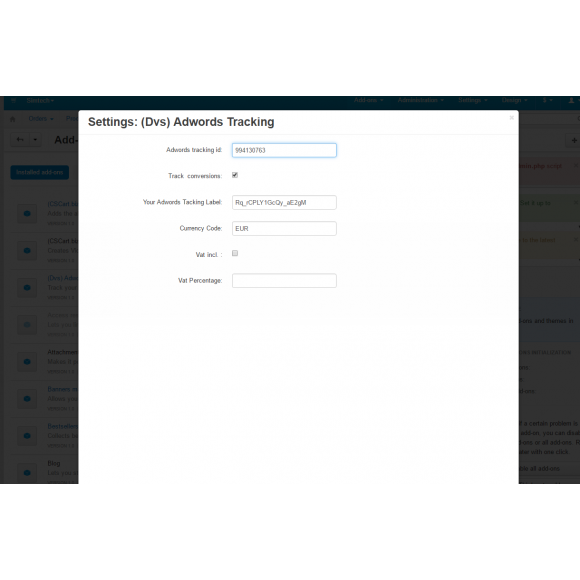Click the Your Adwords Tacking Label field

[284, 202]
